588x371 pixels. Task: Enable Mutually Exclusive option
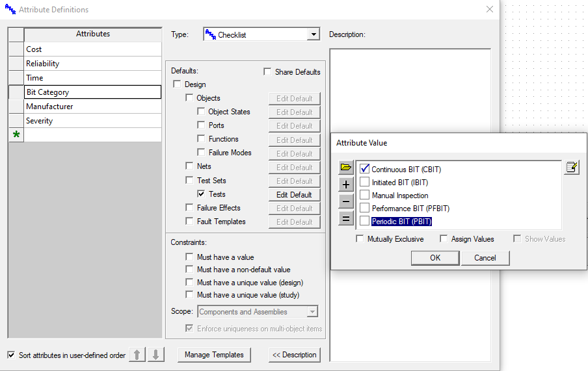360,238
